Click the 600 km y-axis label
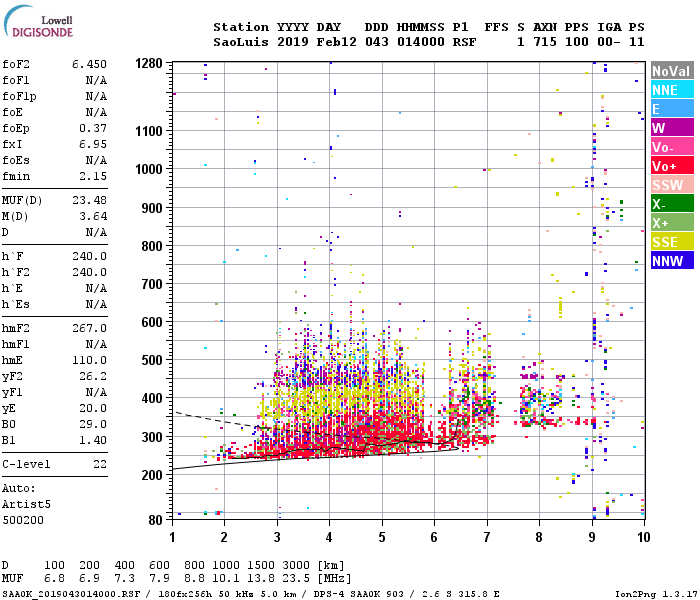Viewport: 700px width, 600px height. pyautogui.click(x=152, y=322)
